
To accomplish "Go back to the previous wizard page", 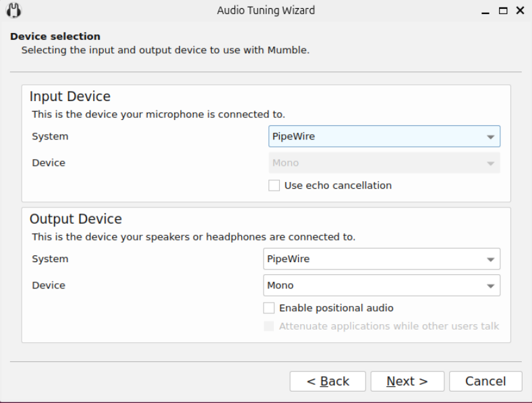I will click(x=328, y=381).
